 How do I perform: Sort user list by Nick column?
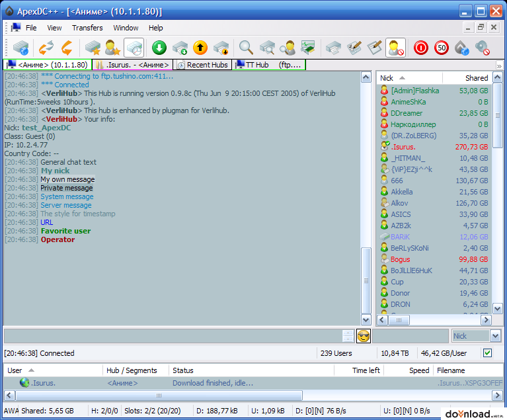click(409, 78)
